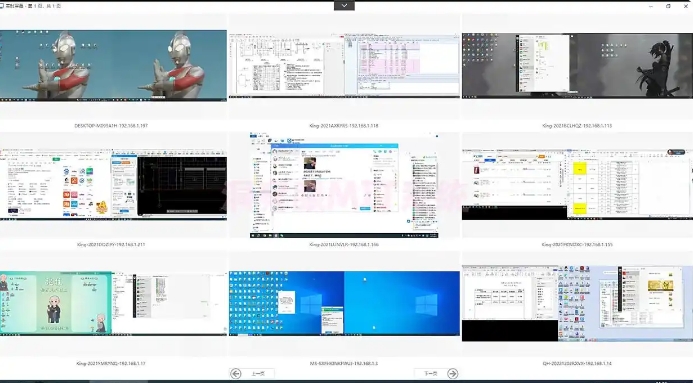Select the King 192.168.1.211 label
Image resolution: width=693 pixels, height=383 pixels.
pyautogui.click(x=111, y=244)
